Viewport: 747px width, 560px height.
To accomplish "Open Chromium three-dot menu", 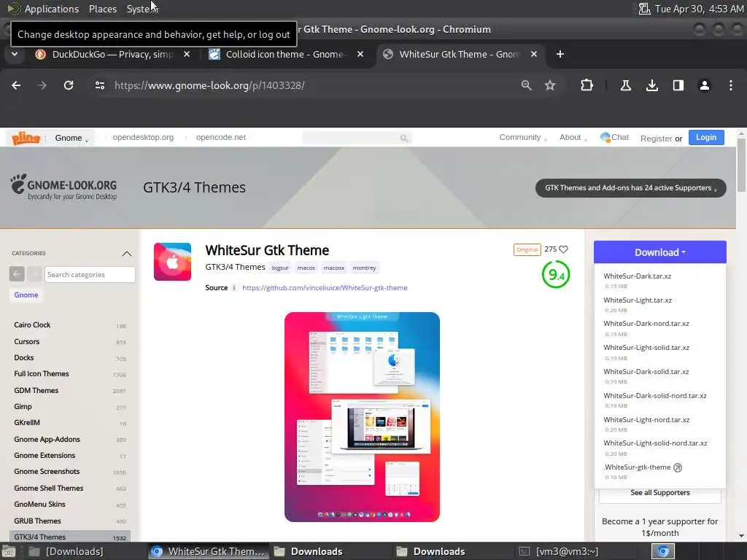I will click(731, 85).
